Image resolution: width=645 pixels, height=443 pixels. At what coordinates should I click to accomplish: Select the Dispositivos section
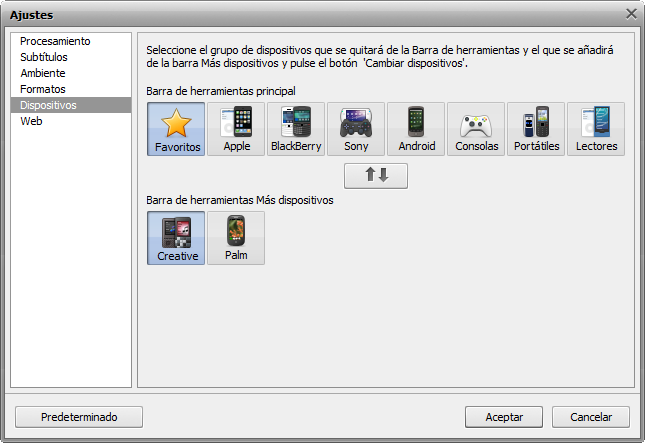tap(71, 105)
